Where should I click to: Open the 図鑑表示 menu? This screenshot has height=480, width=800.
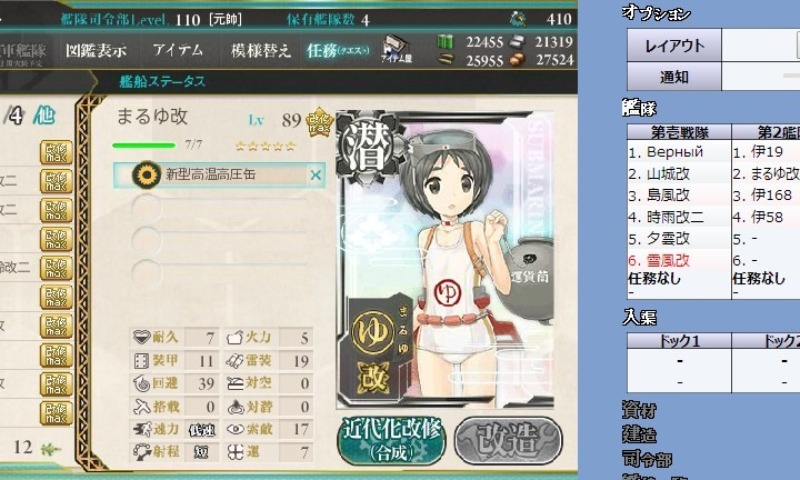96,50
